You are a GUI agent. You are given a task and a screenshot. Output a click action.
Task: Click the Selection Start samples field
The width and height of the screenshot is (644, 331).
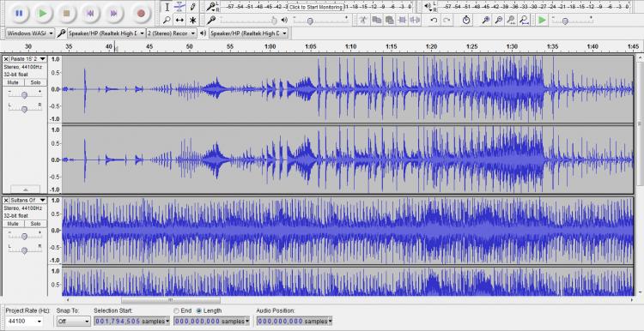131,322
